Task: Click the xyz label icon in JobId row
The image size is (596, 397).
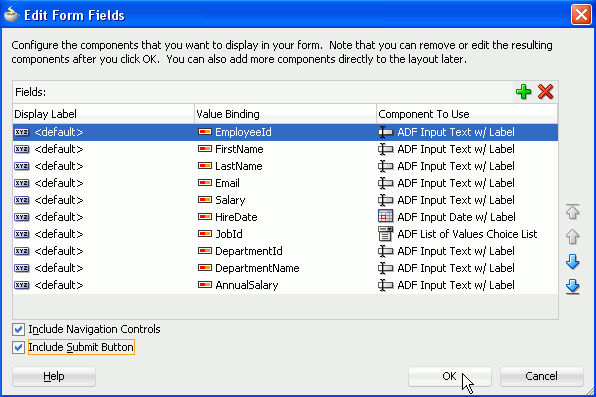Action: tap(22, 234)
